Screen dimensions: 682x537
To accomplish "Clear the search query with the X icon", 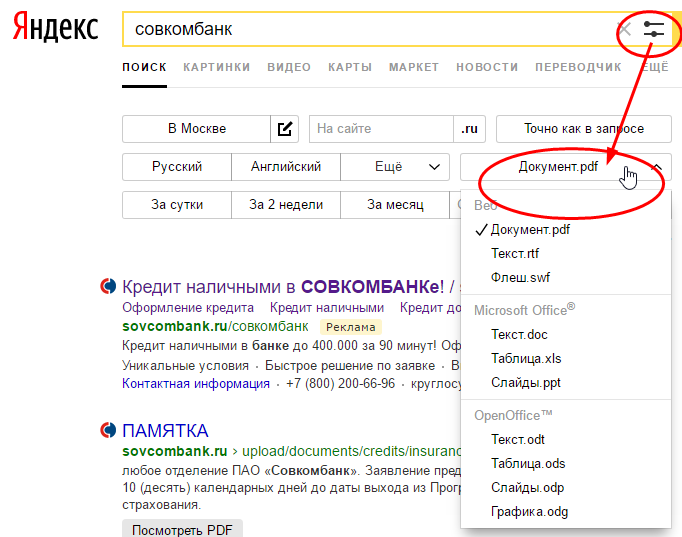I will coord(625,30).
